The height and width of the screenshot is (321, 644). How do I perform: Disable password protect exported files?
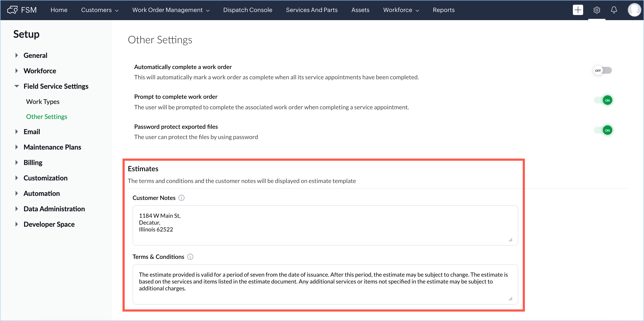tap(603, 130)
